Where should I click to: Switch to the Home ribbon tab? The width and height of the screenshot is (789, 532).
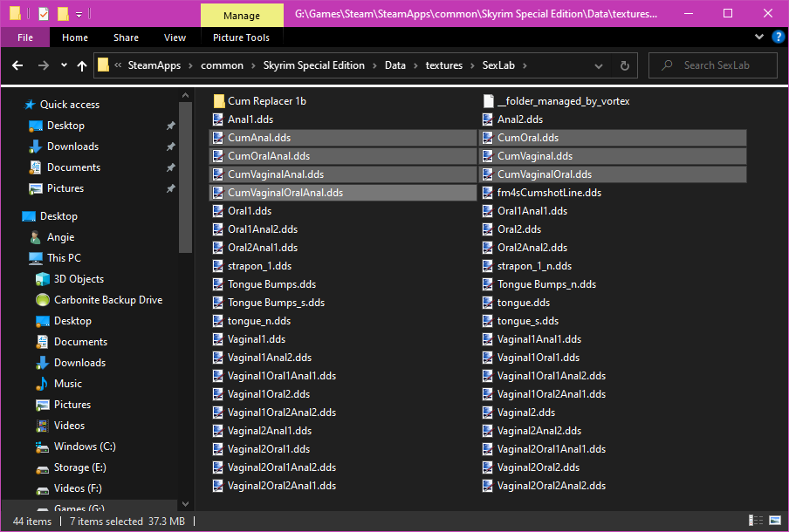[75, 38]
